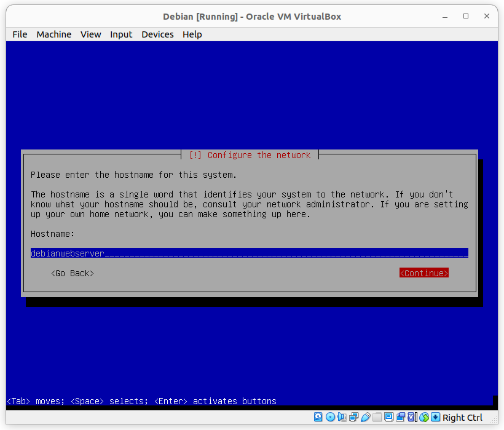Screen dimensions: 504x430
Task: Click the USB devices status icon
Action: pos(365,417)
